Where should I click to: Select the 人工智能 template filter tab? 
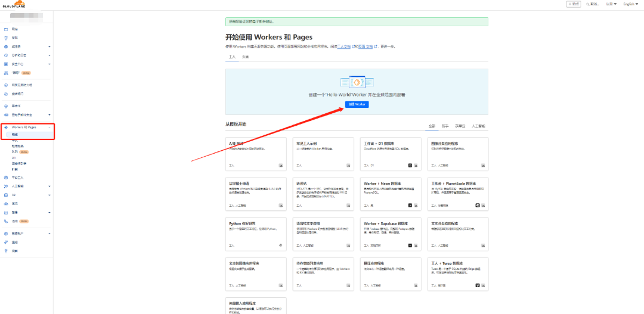478,126
